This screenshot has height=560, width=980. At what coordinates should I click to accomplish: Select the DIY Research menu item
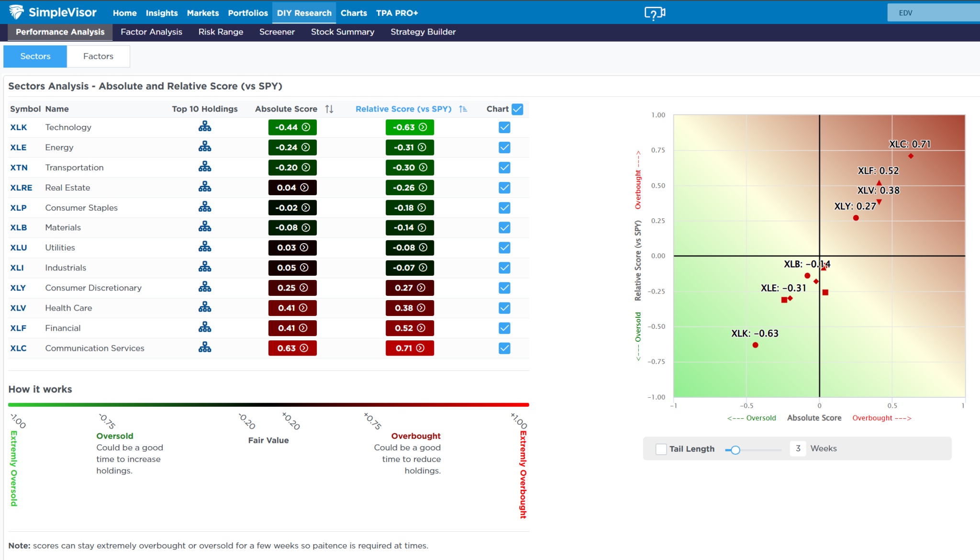[x=303, y=13]
